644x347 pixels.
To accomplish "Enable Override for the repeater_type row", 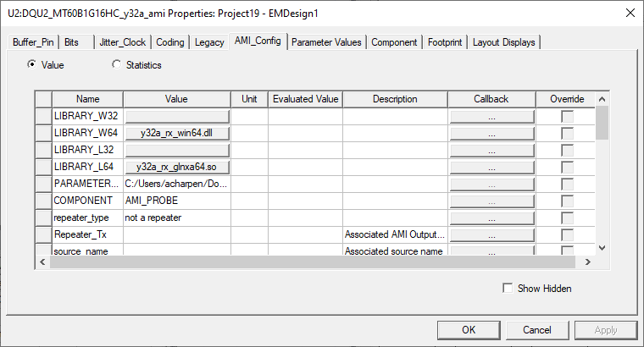I will 567,218.
